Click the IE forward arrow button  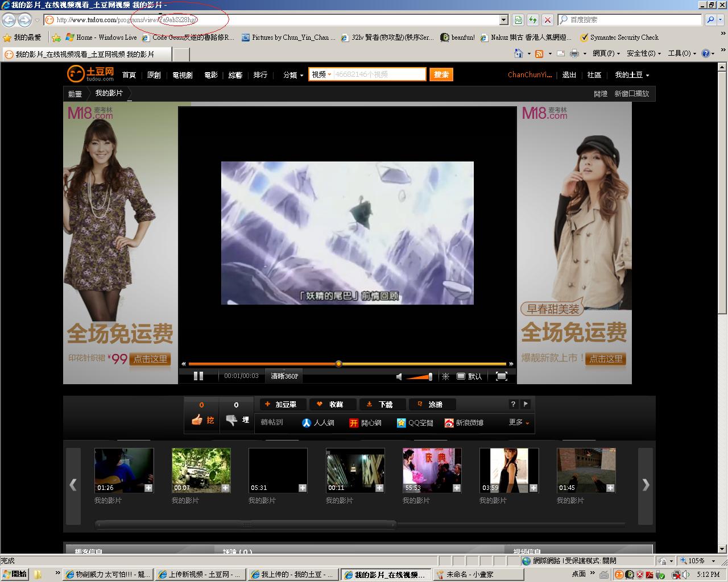tap(24, 20)
